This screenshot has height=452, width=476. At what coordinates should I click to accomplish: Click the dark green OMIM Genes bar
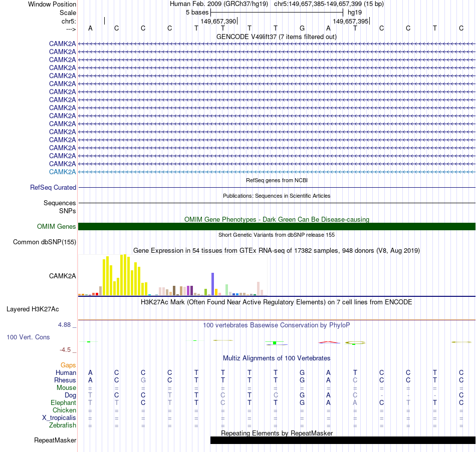tap(277, 226)
